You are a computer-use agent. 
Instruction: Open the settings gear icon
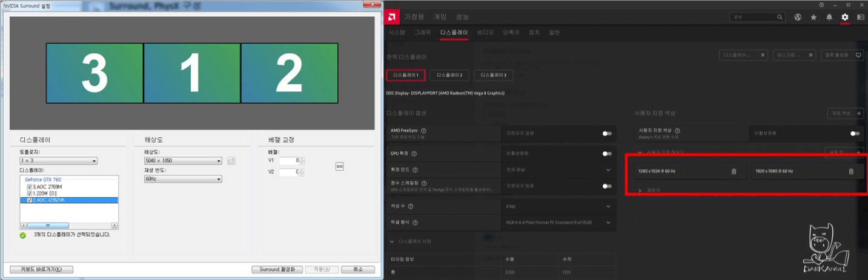click(x=845, y=17)
